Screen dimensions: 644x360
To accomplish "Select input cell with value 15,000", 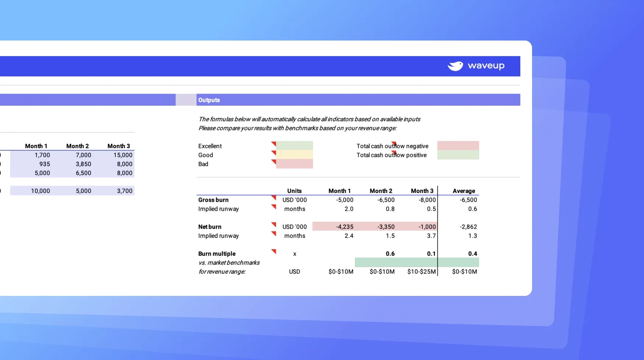I will pos(123,155).
